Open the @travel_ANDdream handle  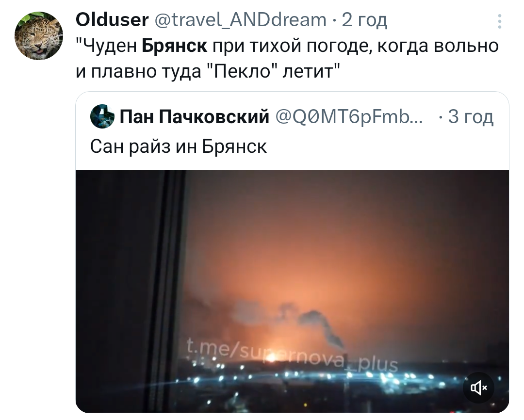tap(240, 20)
